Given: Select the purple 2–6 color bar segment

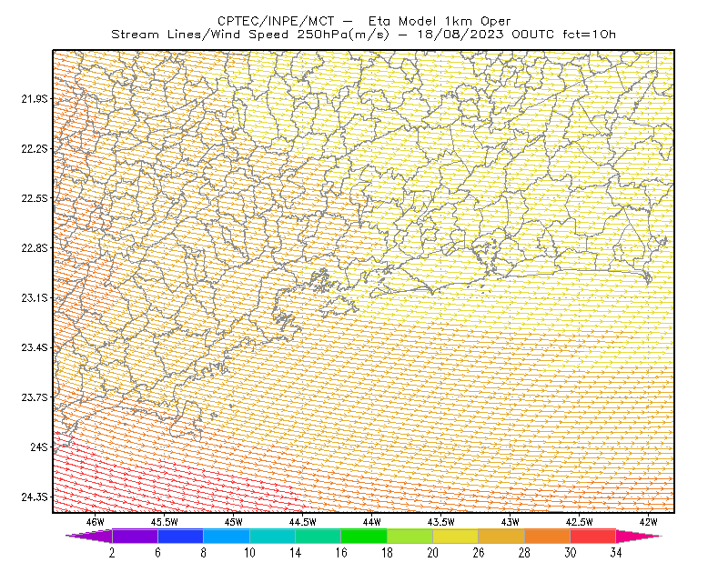Looking at the screenshot, I should 135,536.
